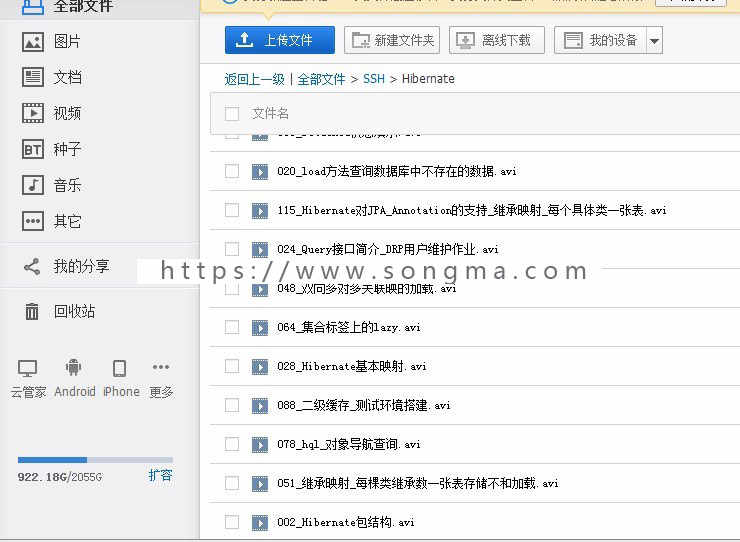
Task: Click the share icon beside 我的分享
Action: click(x=32, y=267)
